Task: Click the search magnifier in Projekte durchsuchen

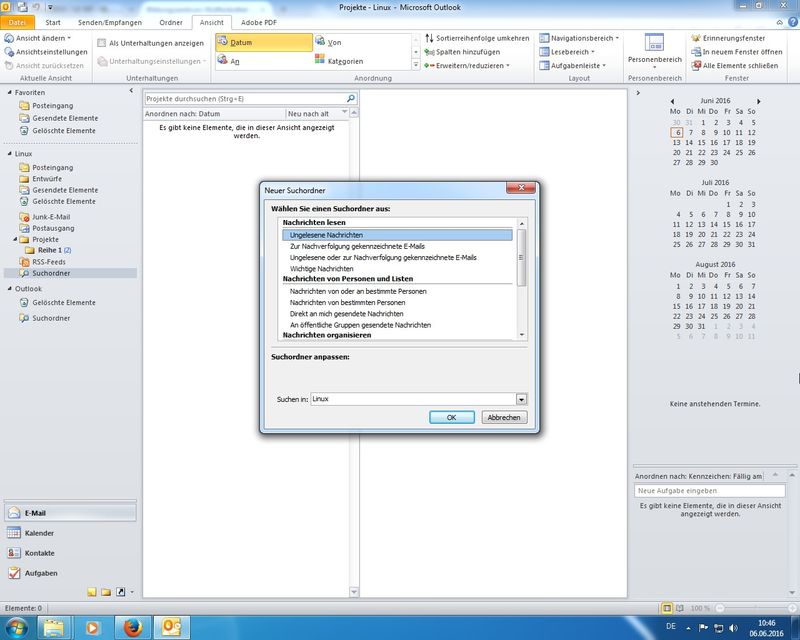Action: click(351, 99)
